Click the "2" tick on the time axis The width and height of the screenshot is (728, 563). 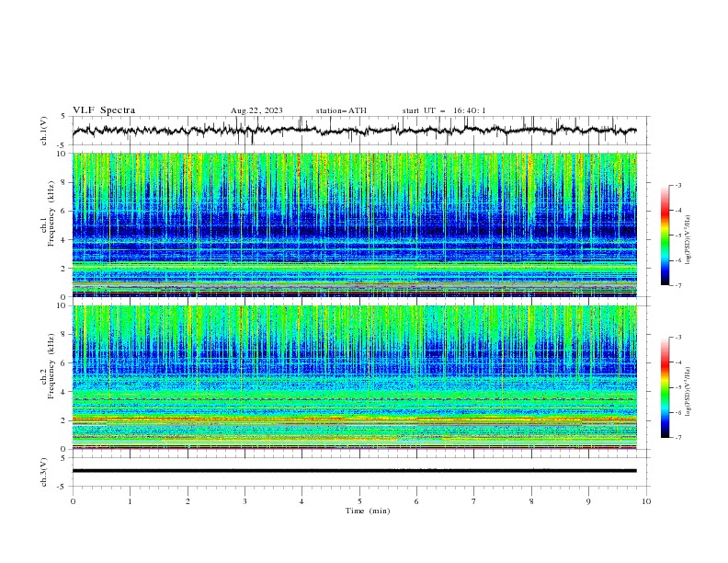click(x=188, y=501)
